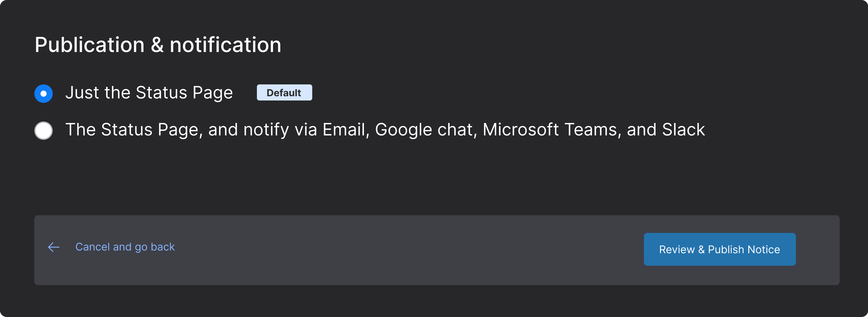Click the Review & Publish Notice action

(719, 249)
